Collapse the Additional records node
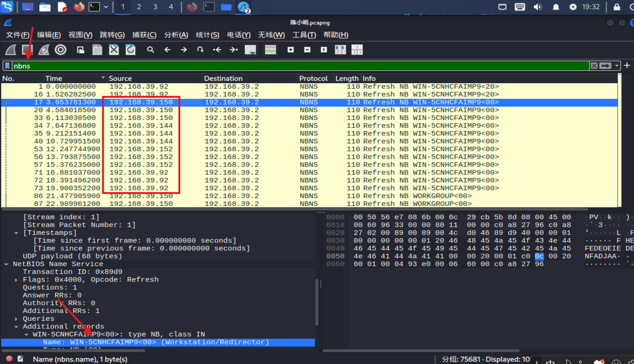 (16, 327)
